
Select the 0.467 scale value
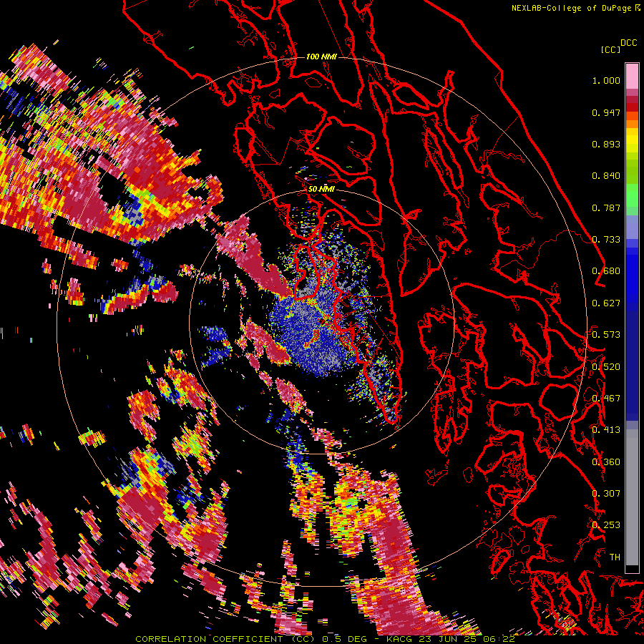click(606, 399)
